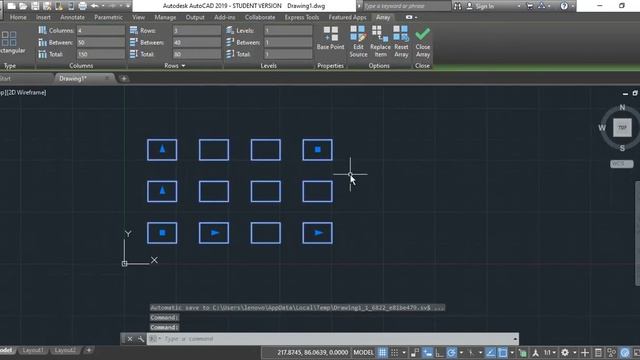
Task: Click the bottom-left square array base grip
Action: point(162,233)
